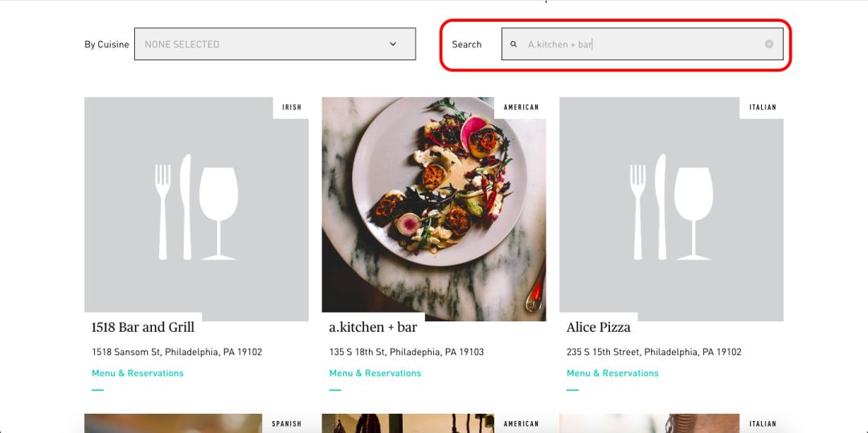The height and width of the screenshot is (433, 868).
Task: Open Menu & Reservations for 1518 Bar and Grill
Action: [138, 374]
